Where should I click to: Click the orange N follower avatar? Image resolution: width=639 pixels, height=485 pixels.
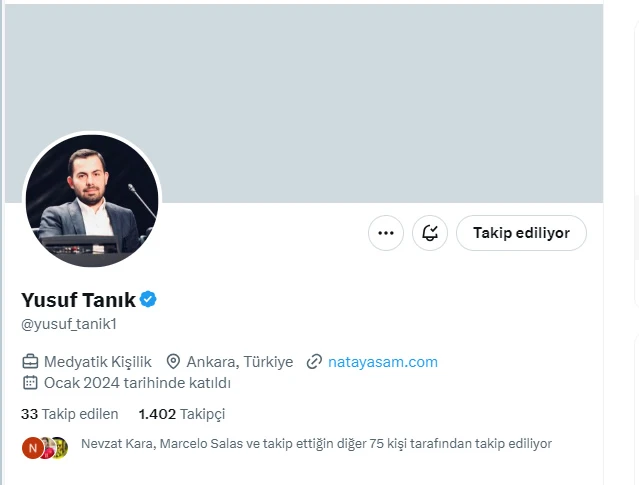coord(33,448)
